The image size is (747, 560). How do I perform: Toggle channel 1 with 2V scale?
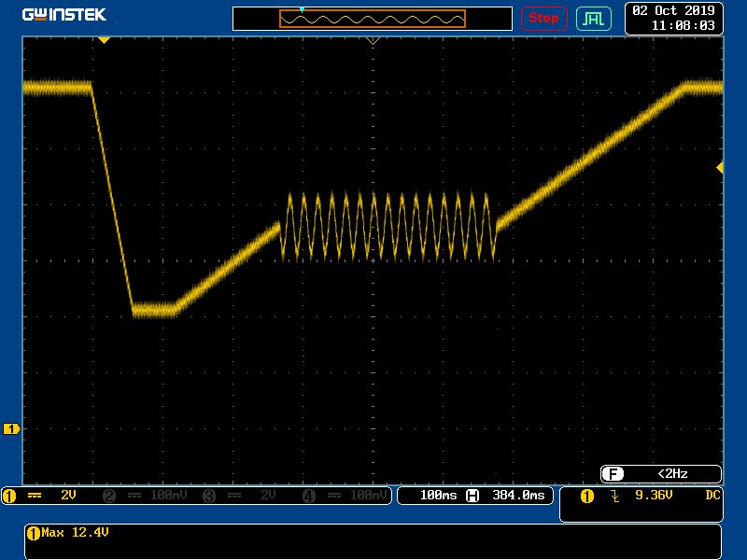coord(49,496)
